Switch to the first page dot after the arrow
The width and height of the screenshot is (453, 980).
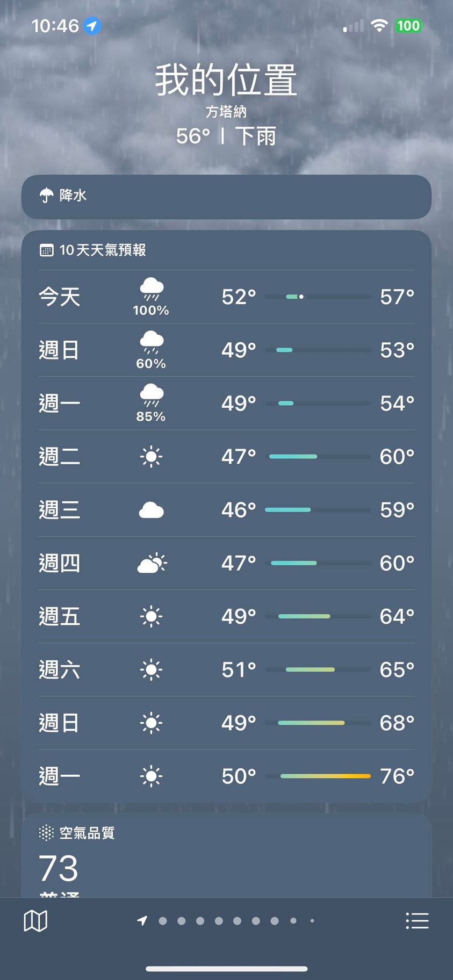(x=163, y=921)
